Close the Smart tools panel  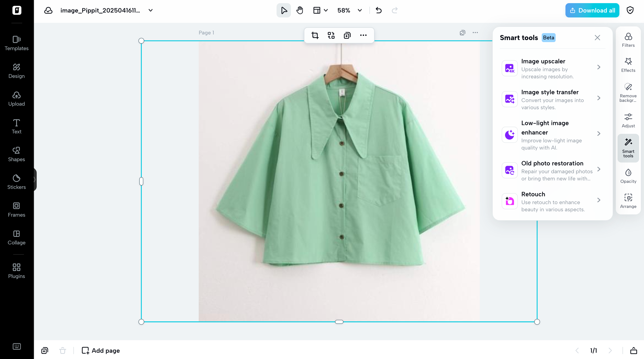(x=597, y=38)
